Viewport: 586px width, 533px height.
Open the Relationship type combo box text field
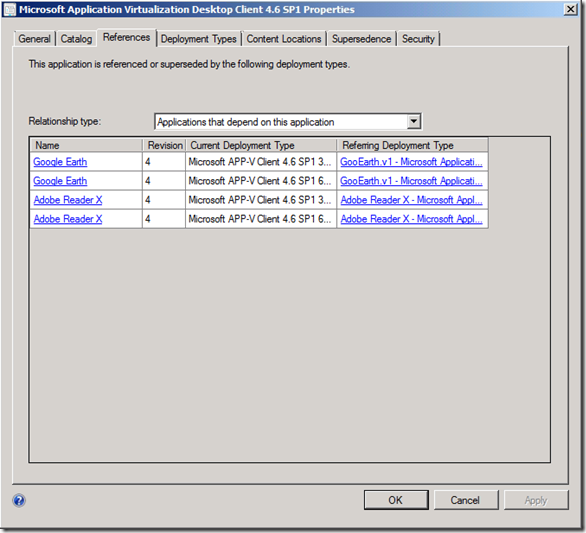click(288, 121)
